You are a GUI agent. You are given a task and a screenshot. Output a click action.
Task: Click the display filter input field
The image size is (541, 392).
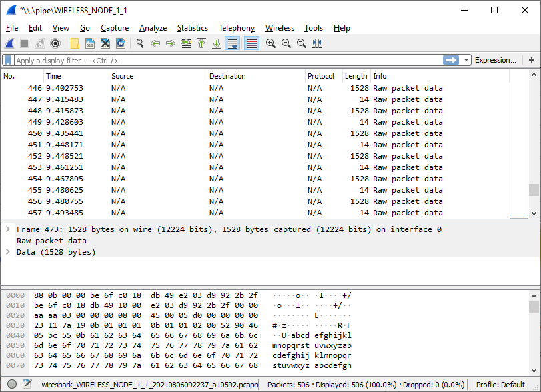pos(227,61)
